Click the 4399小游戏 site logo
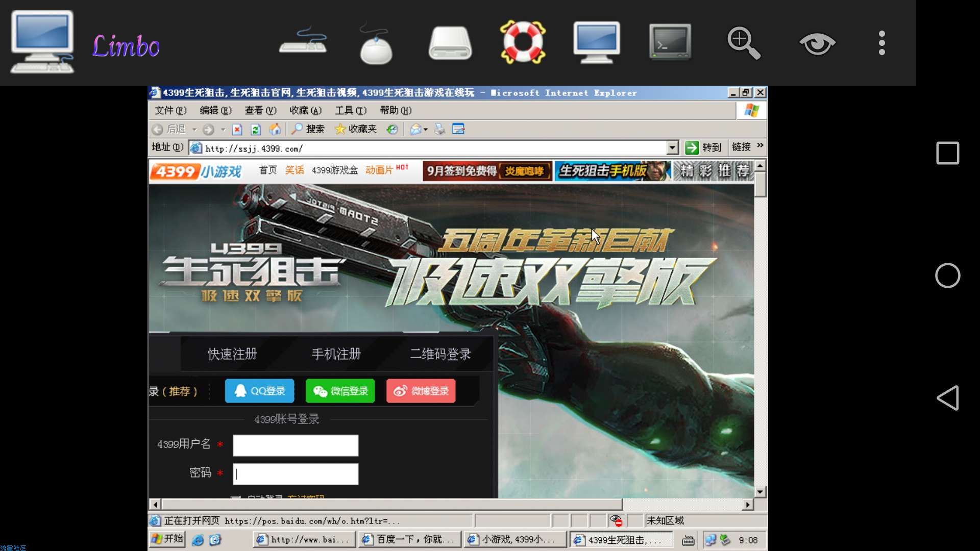This screenshot has width=980, height=551. (195, 171)
